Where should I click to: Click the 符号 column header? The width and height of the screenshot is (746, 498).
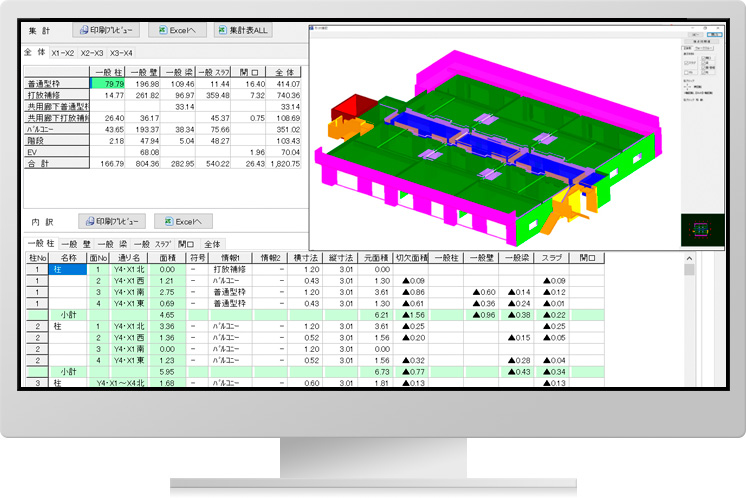(x=197, y=258)
